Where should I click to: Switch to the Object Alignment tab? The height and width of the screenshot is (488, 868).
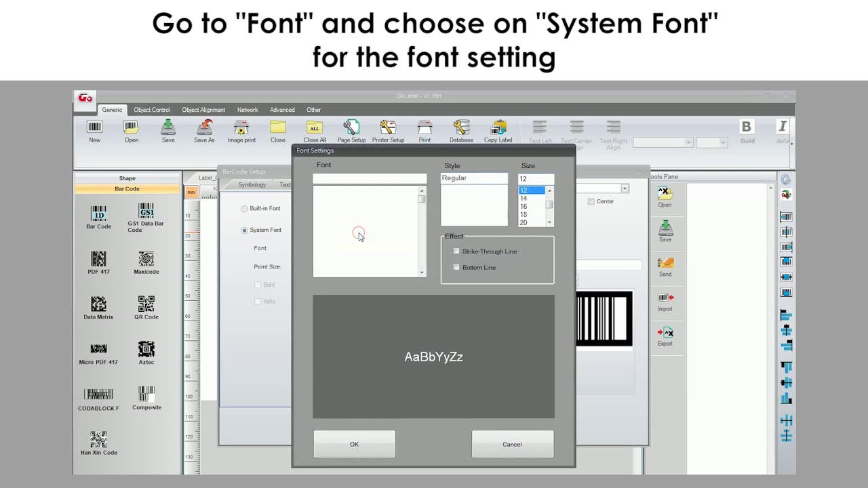click(x=203, y=110)
